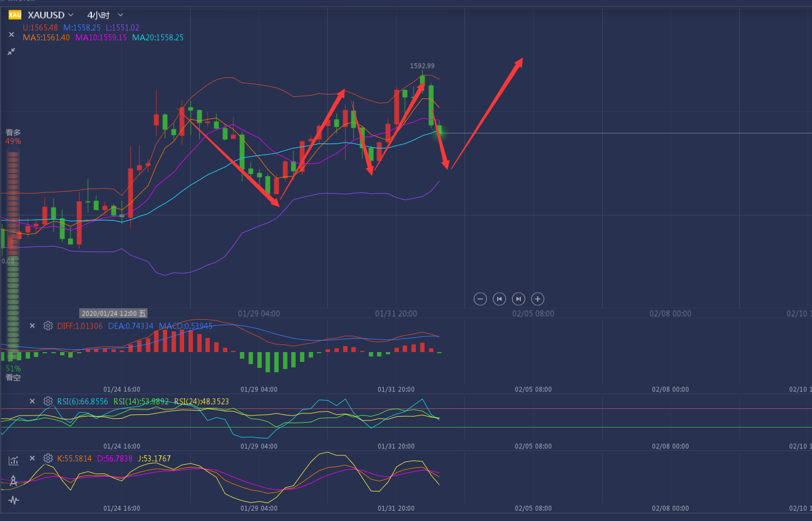Close the MACD indicator panel
812x521 pixels.
point(32,326)
